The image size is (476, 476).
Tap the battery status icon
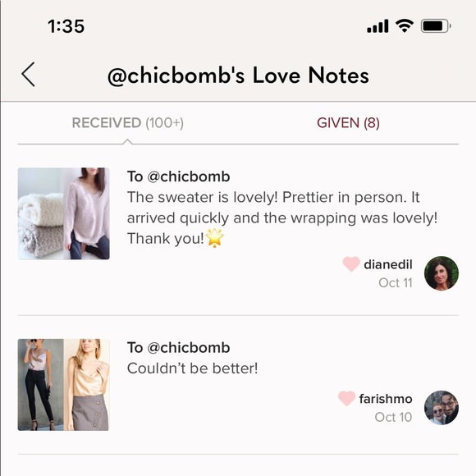[436, 26]
